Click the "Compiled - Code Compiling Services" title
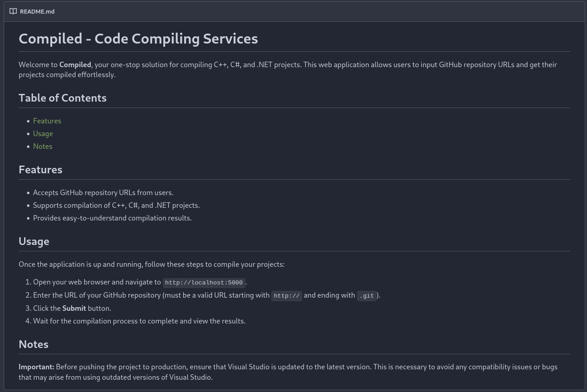 (x=138, y=39)
